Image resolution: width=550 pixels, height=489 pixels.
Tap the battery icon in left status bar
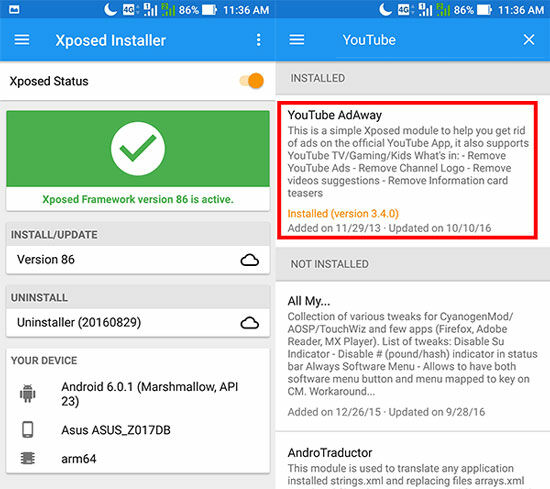click(x=209, y=10)
